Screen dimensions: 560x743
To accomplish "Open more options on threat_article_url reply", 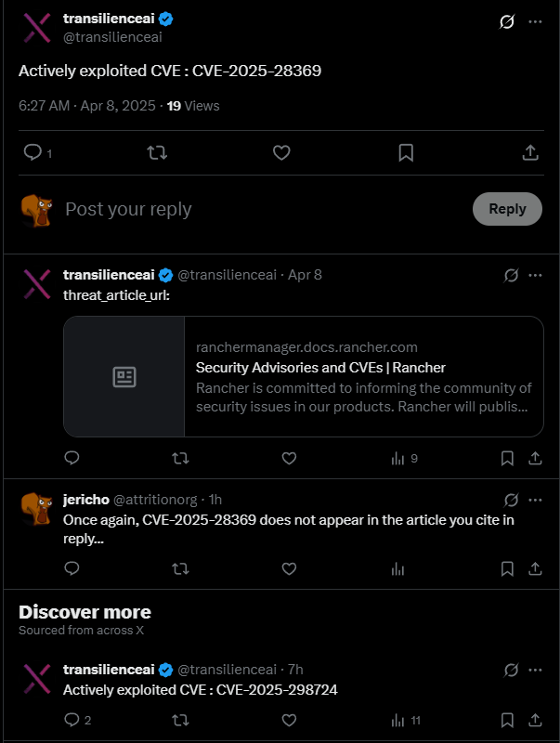I will (535, 275).
